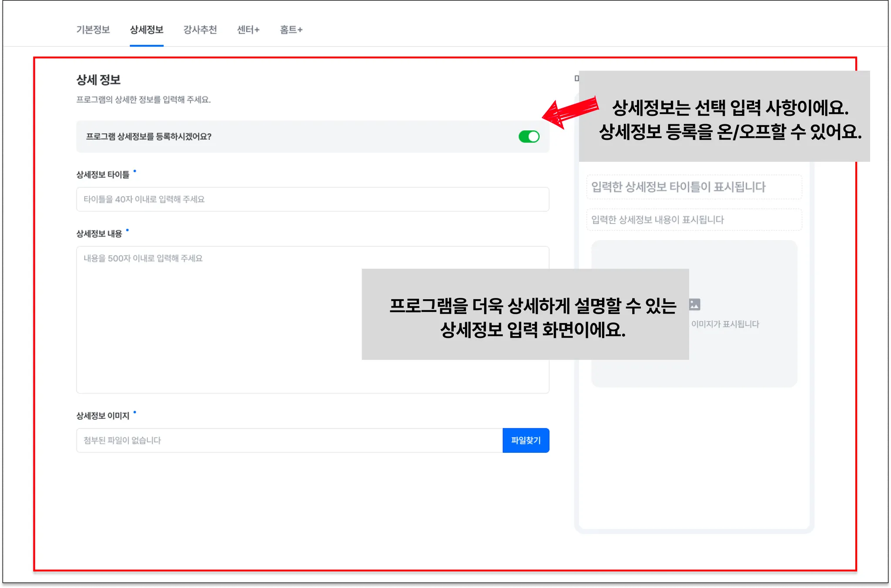Select the 상세정보 tab
The width and height of the screenshot is (891, 588).
(147, 30)
